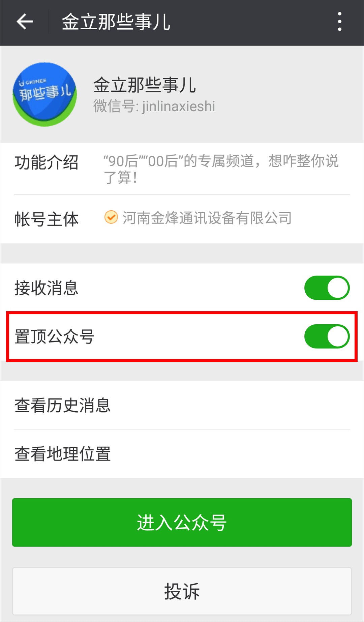The width and height of the screenshot is (364, 622).
Task: Tap the green 进入公众号 button
Action: [x=182, y=523]
